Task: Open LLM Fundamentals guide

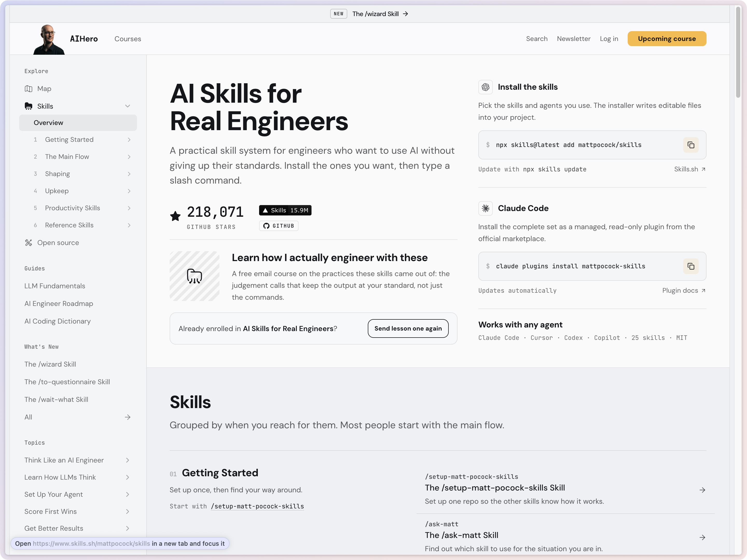Action: [55, 286]
